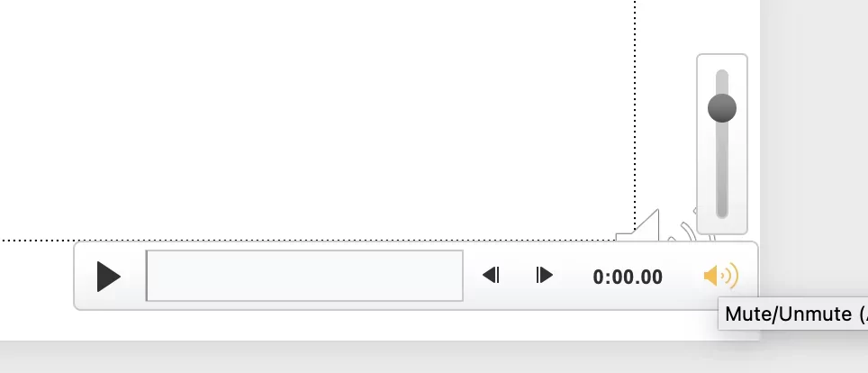Set volume to minimum at bottom of slider track
Screen dimensions: 868x373
pyautogui.click(x=722, y=214)
